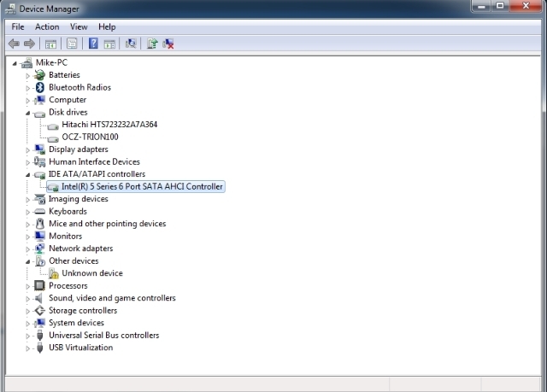Collapse the Disk drives category
Viewport: 547px width, 392px height.
tap(27, 112)
